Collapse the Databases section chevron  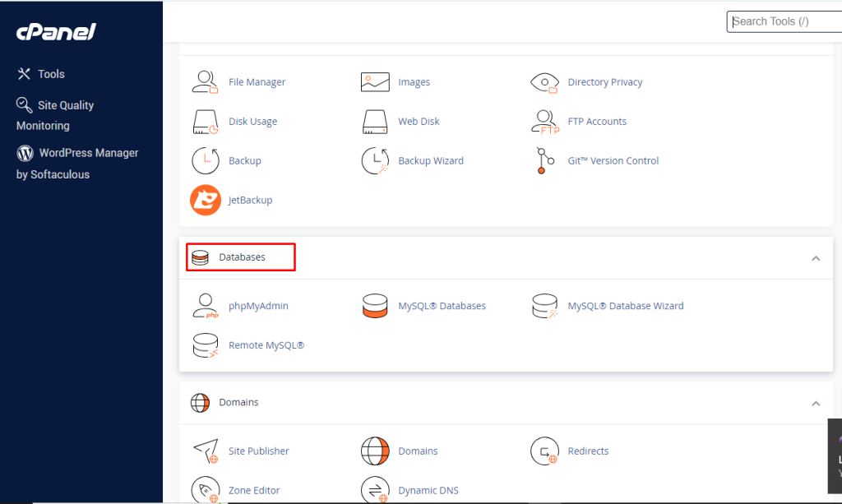(x=816, y=258)
